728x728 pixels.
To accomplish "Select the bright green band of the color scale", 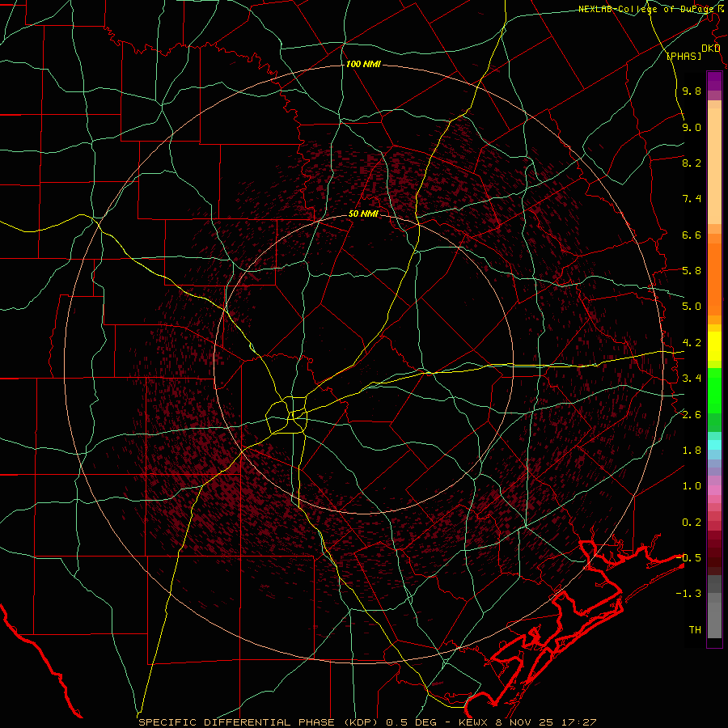I will pyautogui.click(x=714, y=390).
